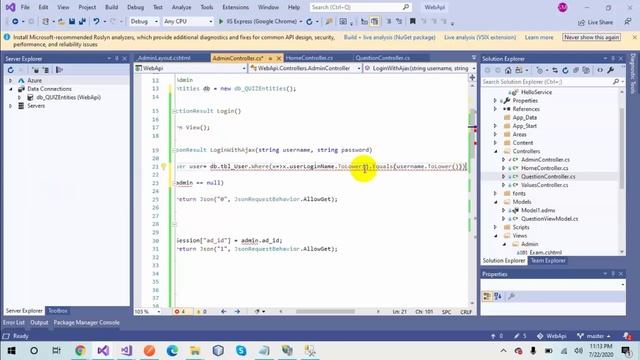Click the bookmark icon in the toolbar
This screenshot has height=360, width=640.
click(x=413, y=21)
